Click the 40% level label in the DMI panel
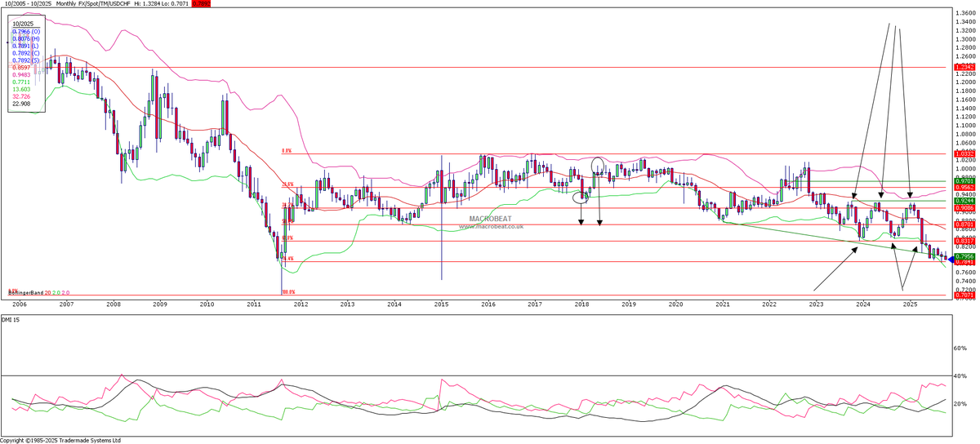The height and width of the screenshot is (444, 980). (960, 376)
